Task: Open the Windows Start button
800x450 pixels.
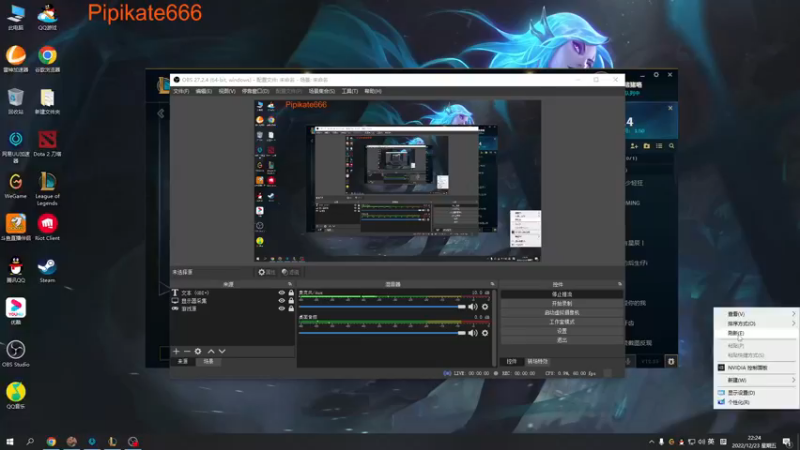Action: (x=10, y=441)
